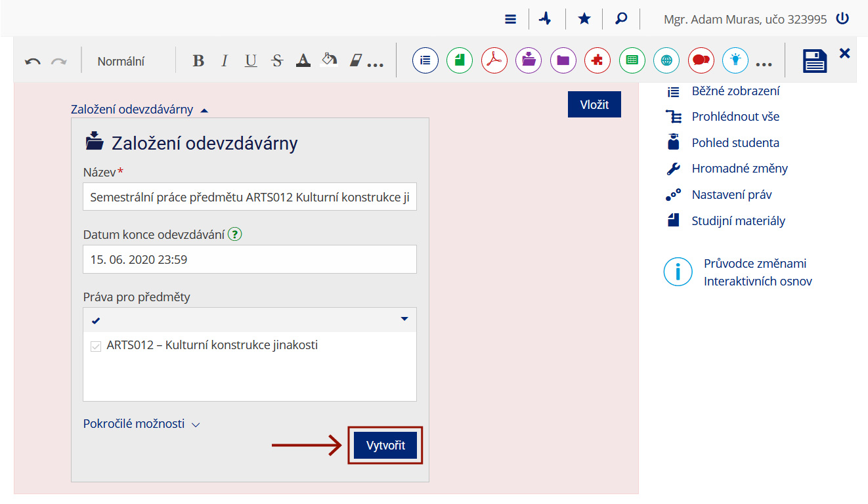This screenshot has width=868, height=504.
Task: Save with the floppy disk icon
Action: [x=815, y=61]
